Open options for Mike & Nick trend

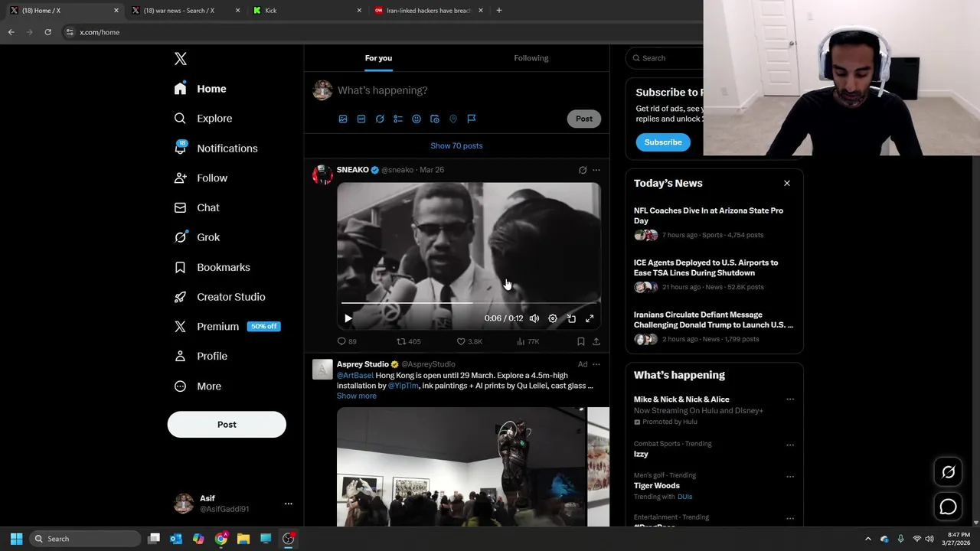click(790, 399)
